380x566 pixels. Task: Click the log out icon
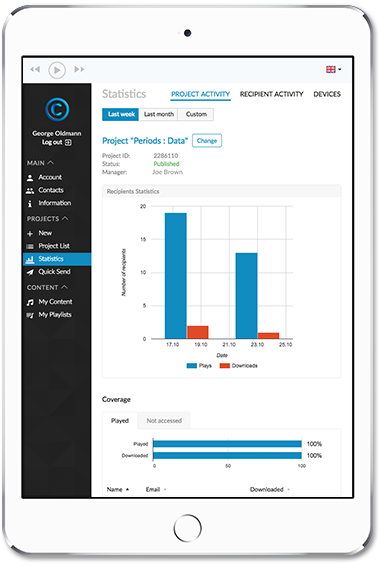point(68,143)
